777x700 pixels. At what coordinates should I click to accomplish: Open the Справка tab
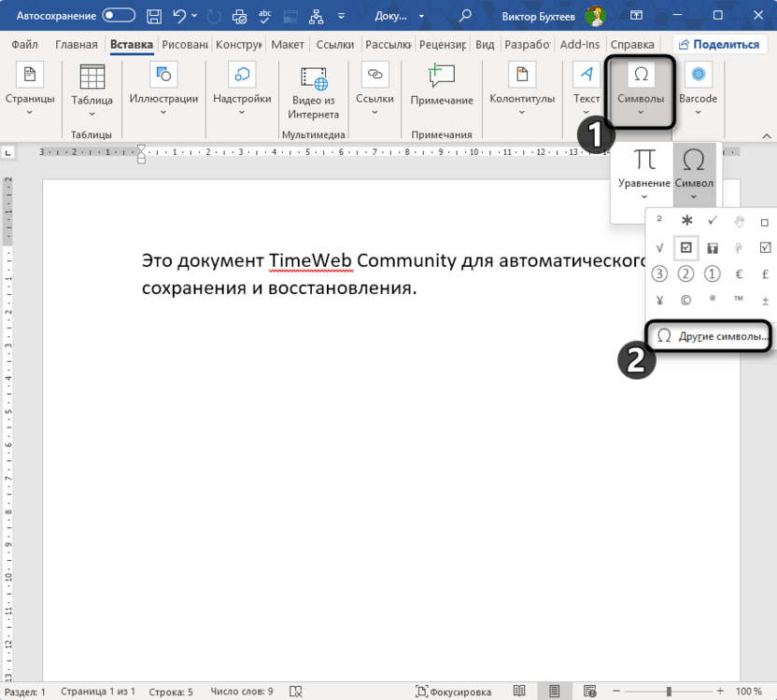(632, 45)
